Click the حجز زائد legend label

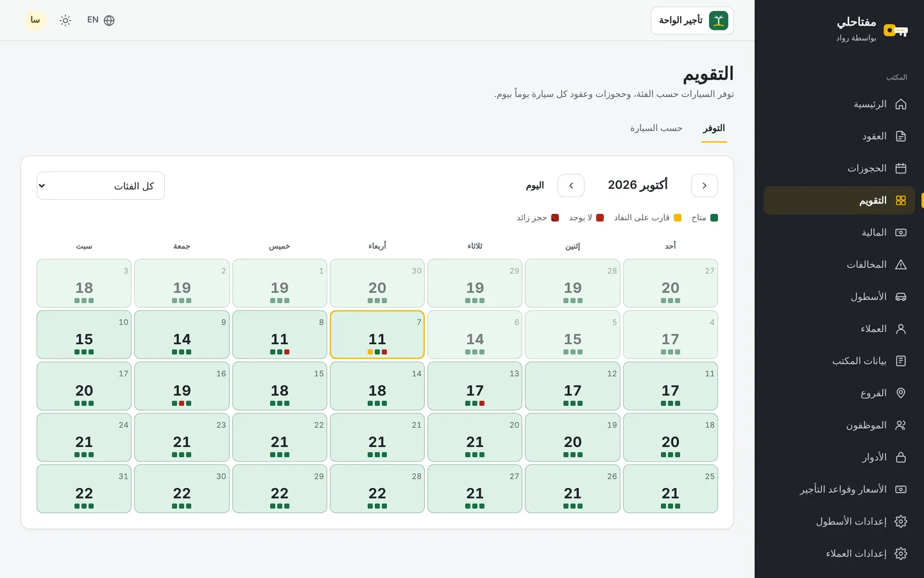[x=532, y=218]
